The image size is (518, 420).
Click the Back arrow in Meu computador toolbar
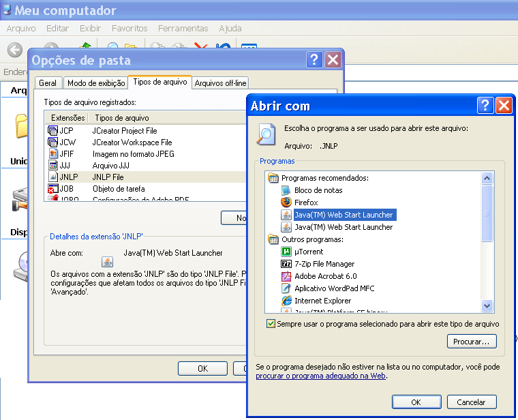point(15,50)
